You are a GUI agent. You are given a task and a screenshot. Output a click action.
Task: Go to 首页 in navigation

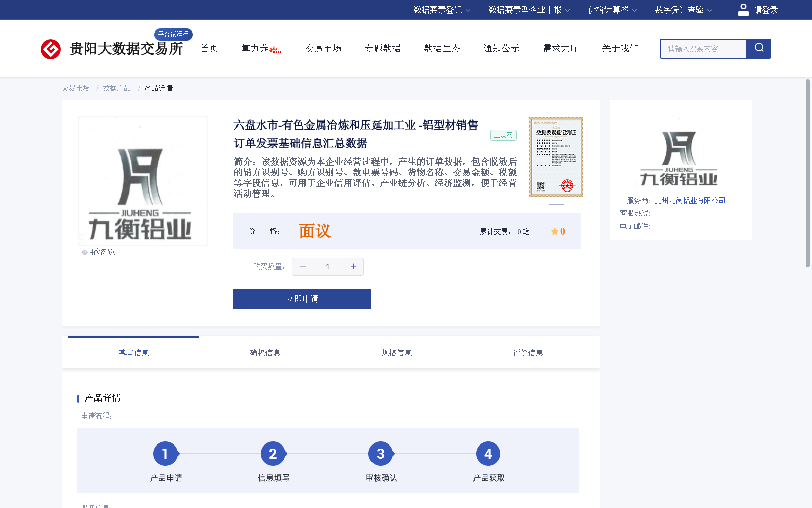pyautogui.click(x=209, y=48)
